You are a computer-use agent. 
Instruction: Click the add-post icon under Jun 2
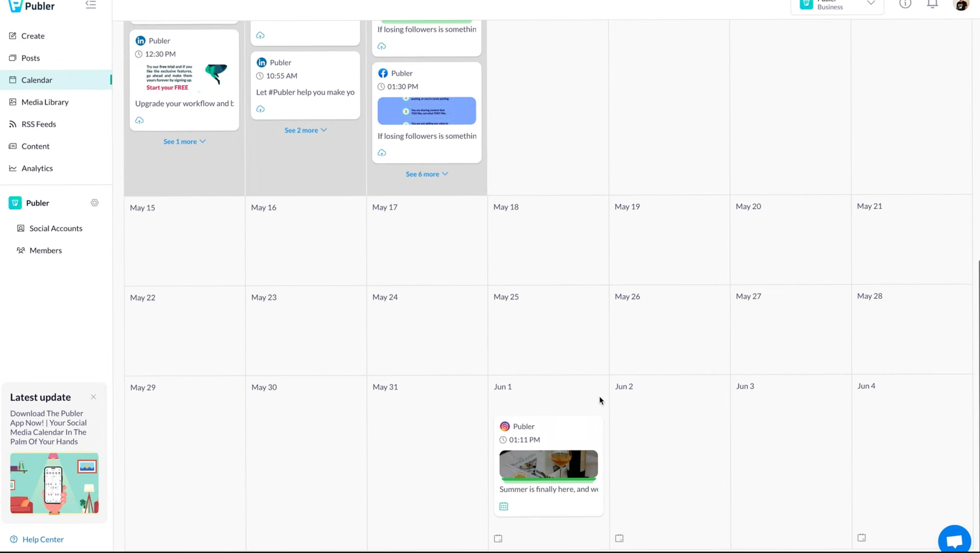pos(619,538)
